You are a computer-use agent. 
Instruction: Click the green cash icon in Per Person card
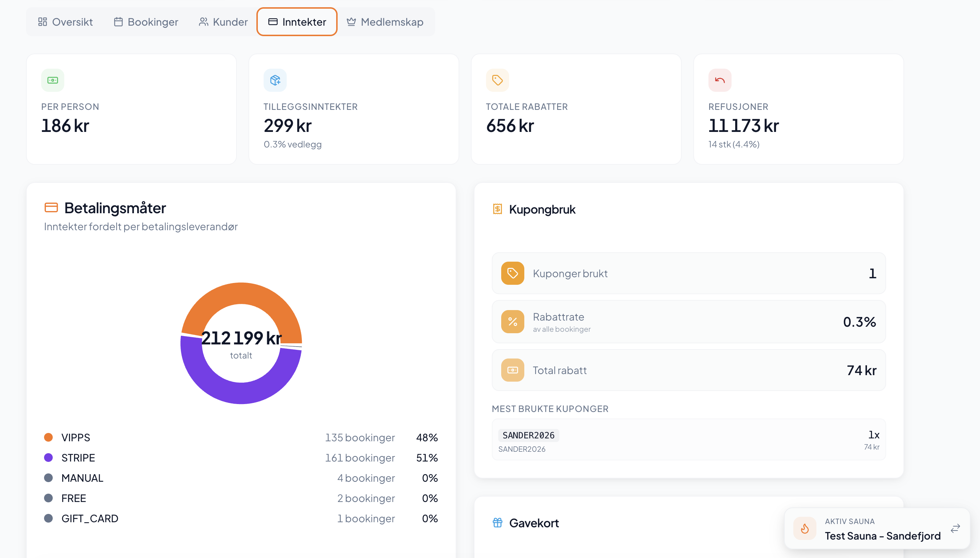[x=53, y=80]
